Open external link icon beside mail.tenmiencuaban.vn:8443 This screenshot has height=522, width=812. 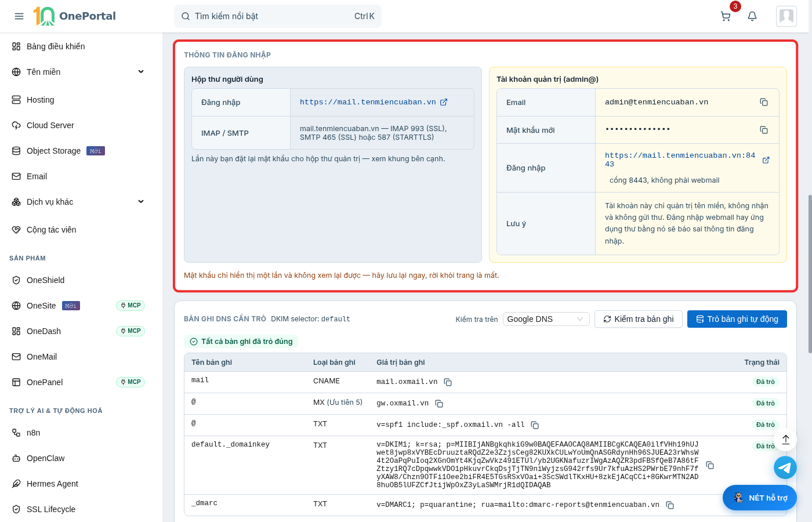(x=766, y=160)
